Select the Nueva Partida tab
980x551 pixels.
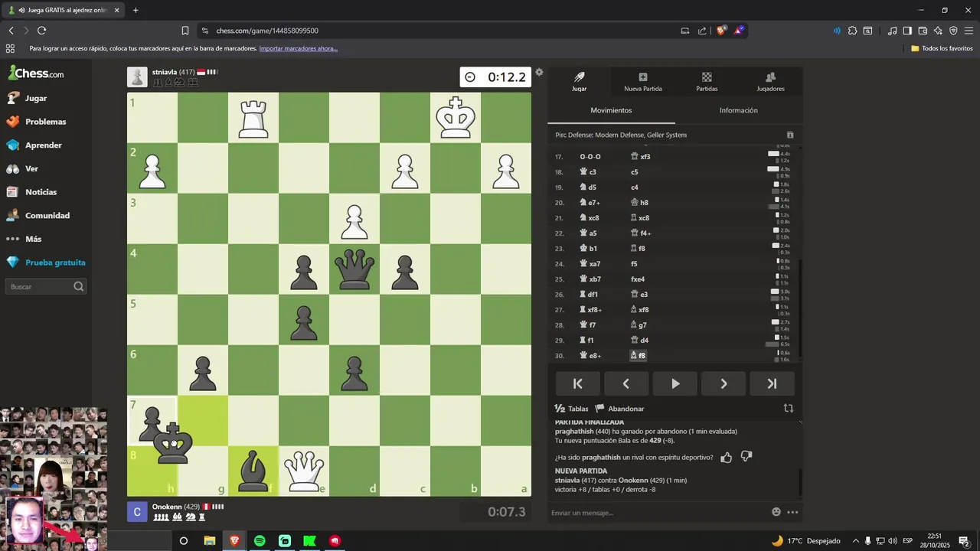(x=643, y=82)
